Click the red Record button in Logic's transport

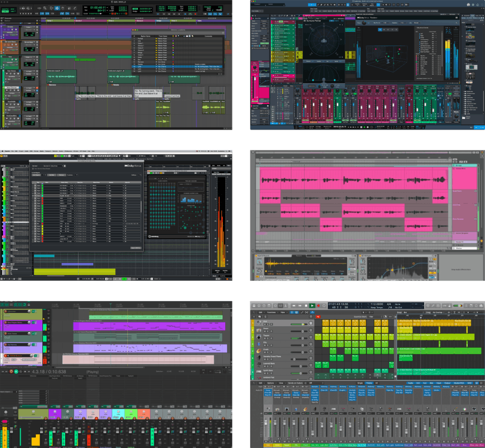pos(318,306)
